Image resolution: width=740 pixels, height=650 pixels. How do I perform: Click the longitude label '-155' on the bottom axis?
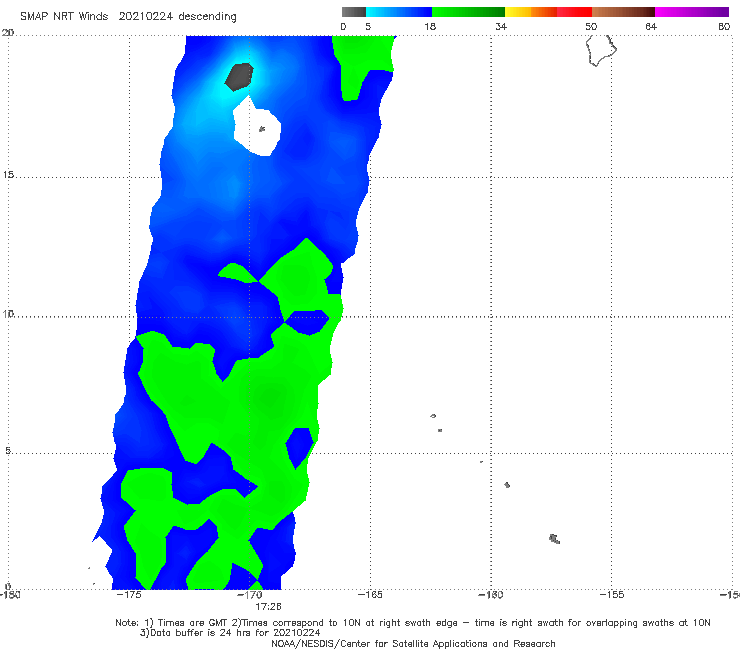point(612,594)
